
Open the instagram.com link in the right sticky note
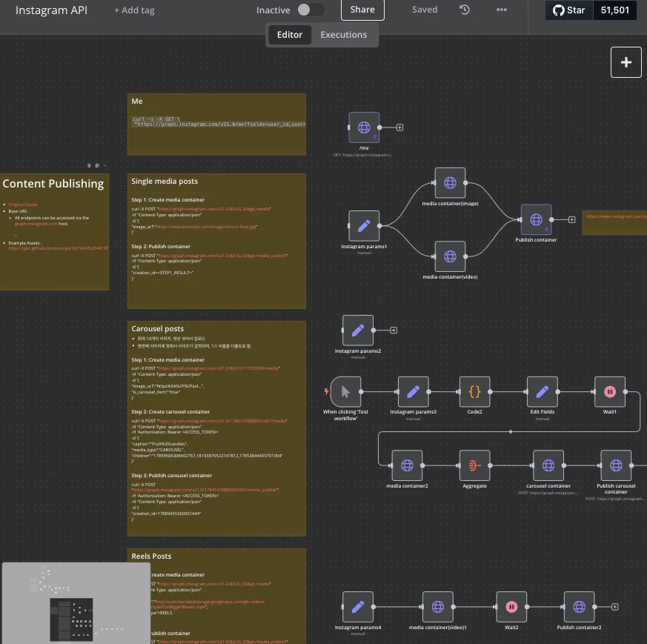point(617,216)
